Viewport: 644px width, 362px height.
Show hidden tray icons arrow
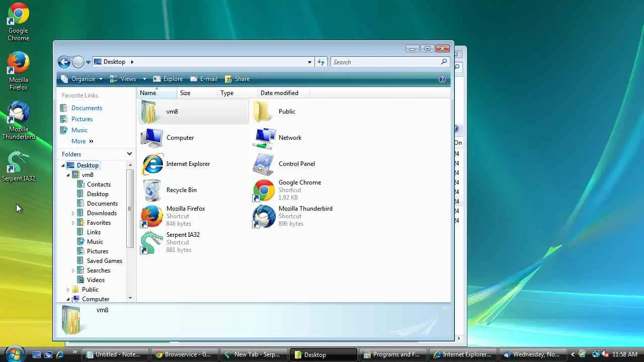point(573,354)
